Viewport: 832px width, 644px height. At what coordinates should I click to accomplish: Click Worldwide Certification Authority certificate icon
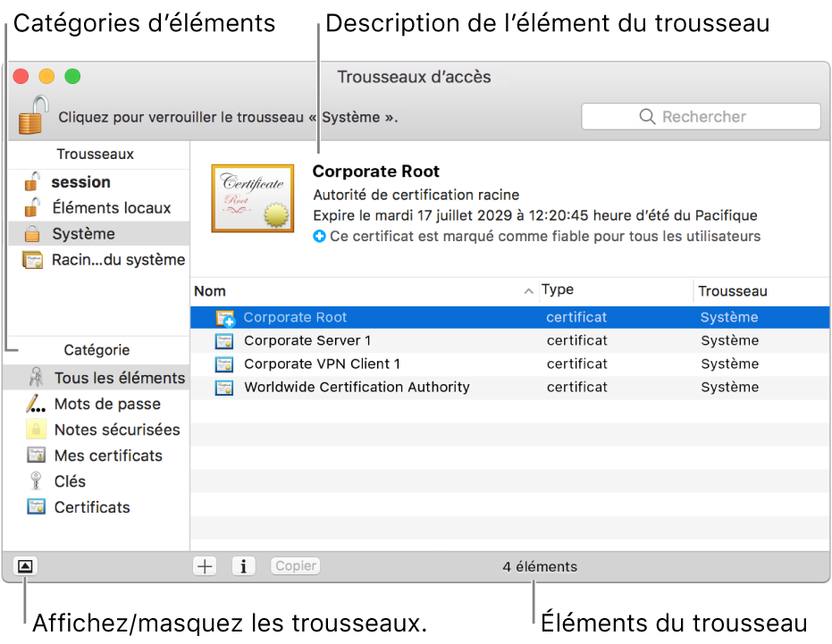click(224, 388)
